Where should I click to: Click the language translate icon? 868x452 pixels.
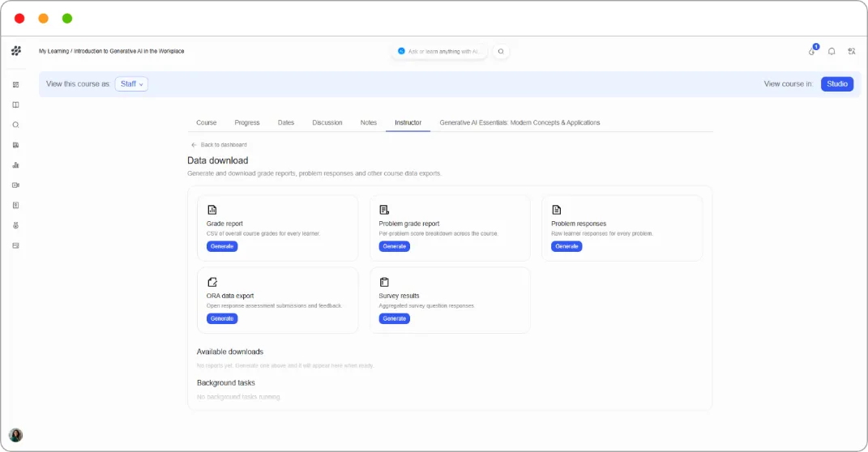852,52
